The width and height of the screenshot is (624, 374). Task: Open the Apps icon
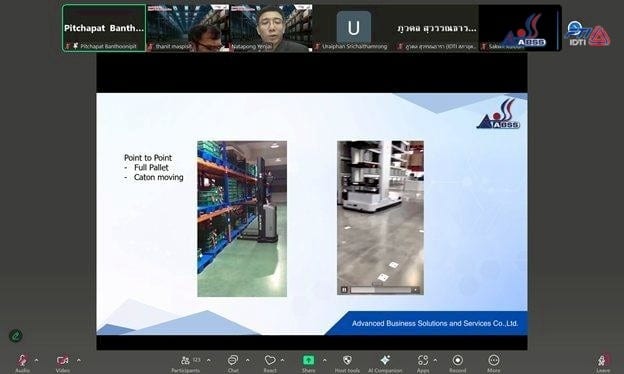423,360
